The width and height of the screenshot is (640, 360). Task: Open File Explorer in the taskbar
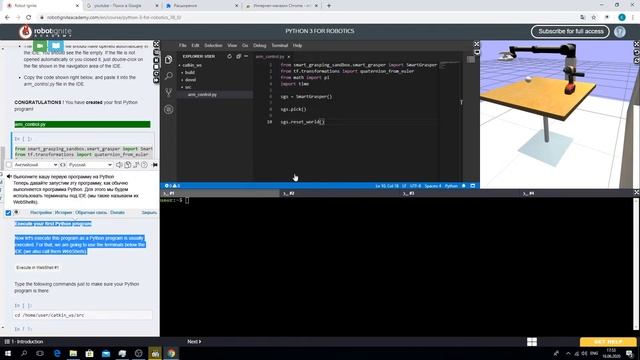pos(73,353)
